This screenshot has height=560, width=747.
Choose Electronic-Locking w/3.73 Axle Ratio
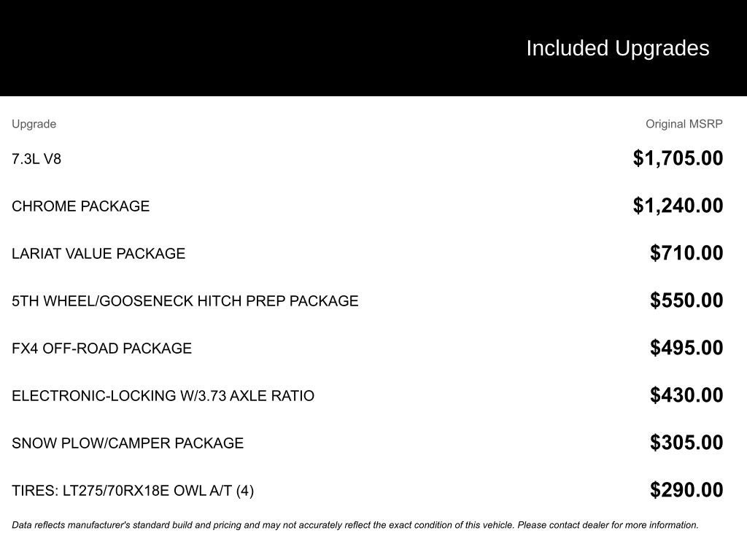click(163, 396)
